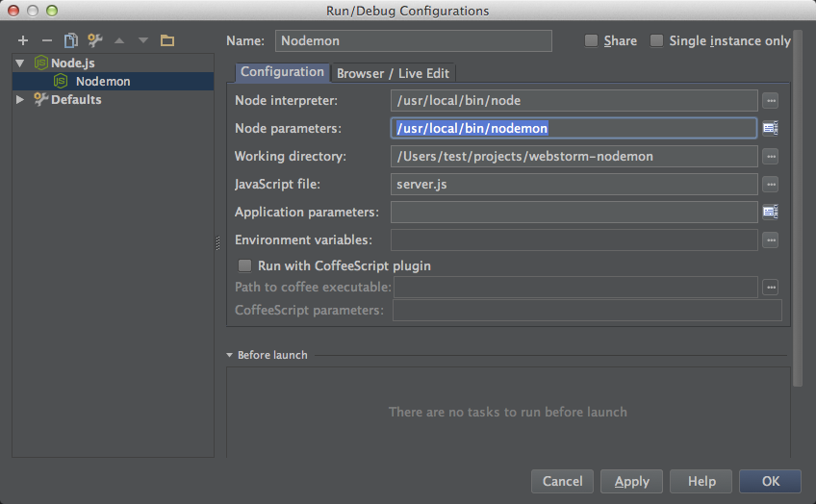Viewport: 816px width, 504px height.
Task: Click the Cancel button
Action: 562,481
